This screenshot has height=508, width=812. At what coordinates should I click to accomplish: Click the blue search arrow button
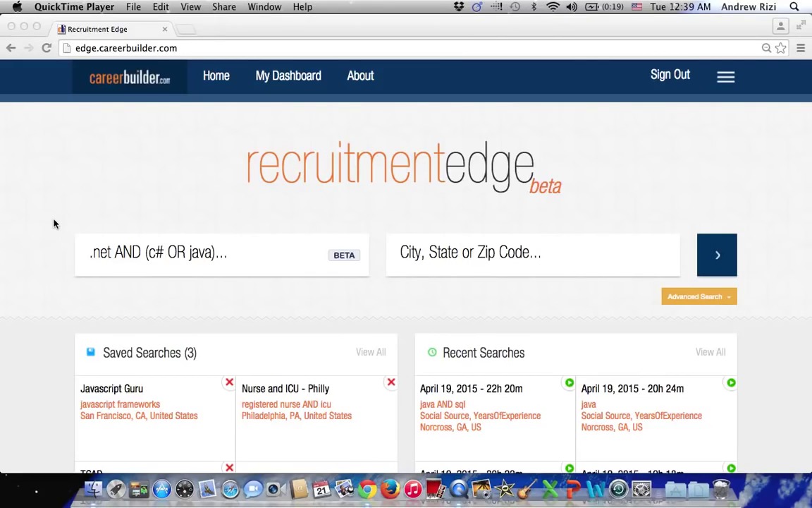click(717, 255)
